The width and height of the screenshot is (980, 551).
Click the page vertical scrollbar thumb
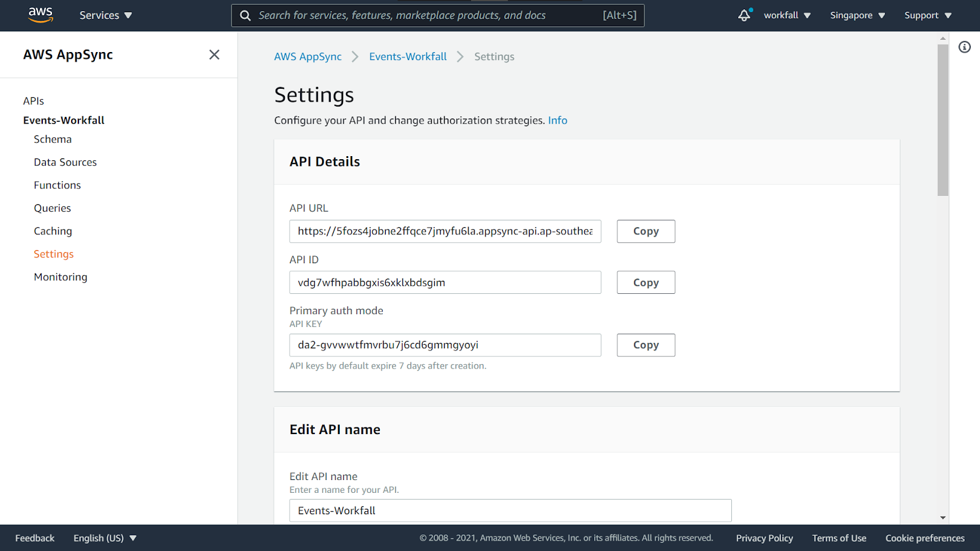pyautogui.click(x=943, y=120)
